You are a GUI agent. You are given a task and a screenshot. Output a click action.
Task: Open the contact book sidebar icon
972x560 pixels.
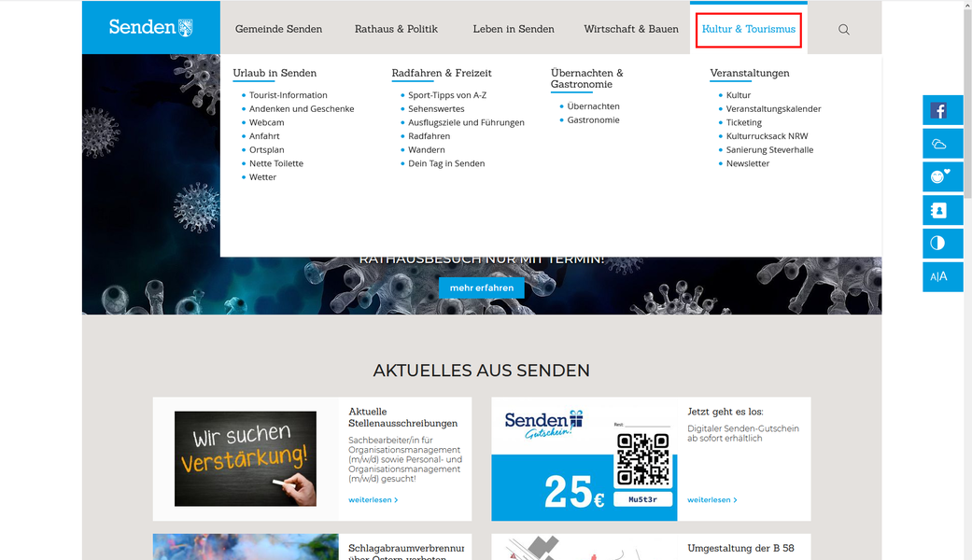tap(942, 211)
